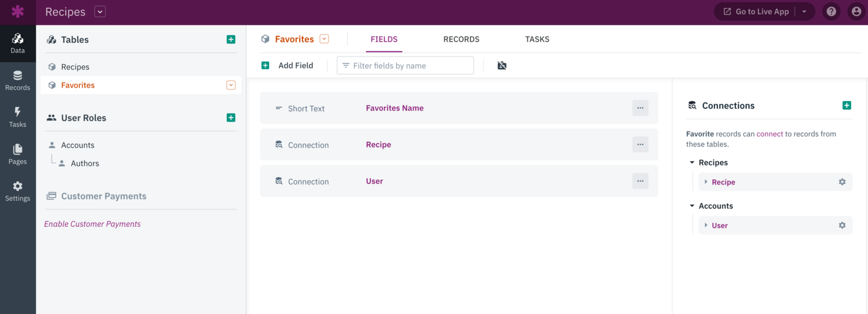868x314 pixels.
Task: Click the Add Field button label
Action: tap(296, 65)
